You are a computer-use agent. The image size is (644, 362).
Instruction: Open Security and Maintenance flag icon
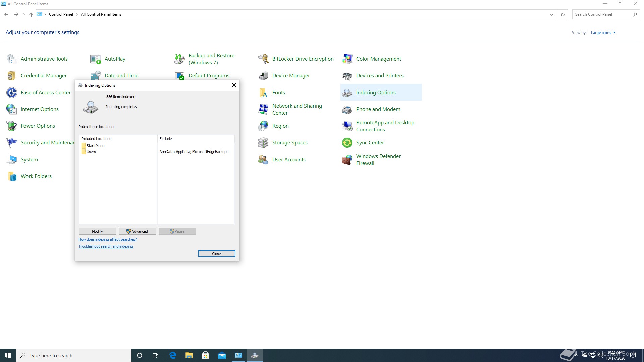(12, 143)
